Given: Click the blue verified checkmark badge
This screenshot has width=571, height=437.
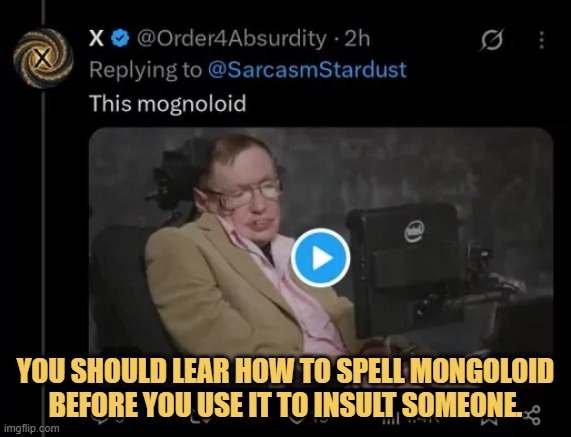Looking at the screenshot, I should [120, 38].
